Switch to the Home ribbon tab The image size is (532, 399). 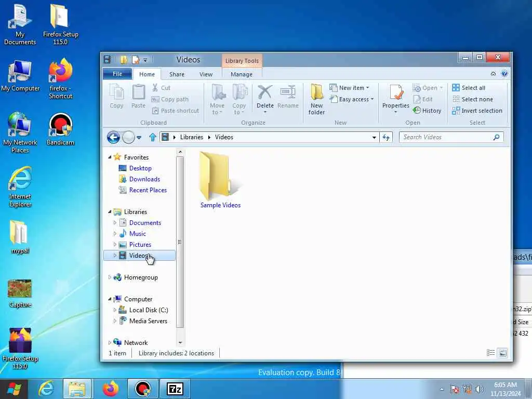[147, 74]
